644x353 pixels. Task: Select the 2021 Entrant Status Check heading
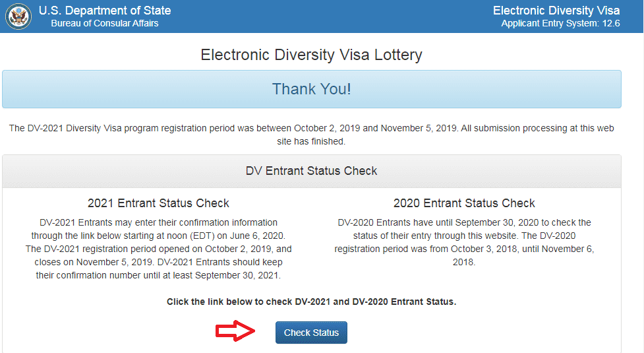(x=158, y=203)
